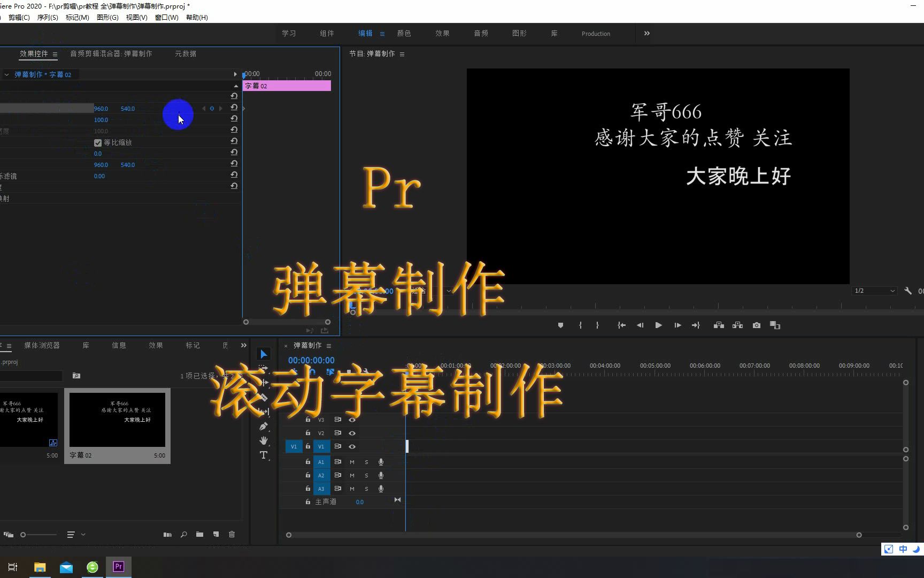Image resolution: width=924 pixels, height=578 pixels.
Task: Open playback resolution 1/2 dropdown
Action: tap(874, 291)
